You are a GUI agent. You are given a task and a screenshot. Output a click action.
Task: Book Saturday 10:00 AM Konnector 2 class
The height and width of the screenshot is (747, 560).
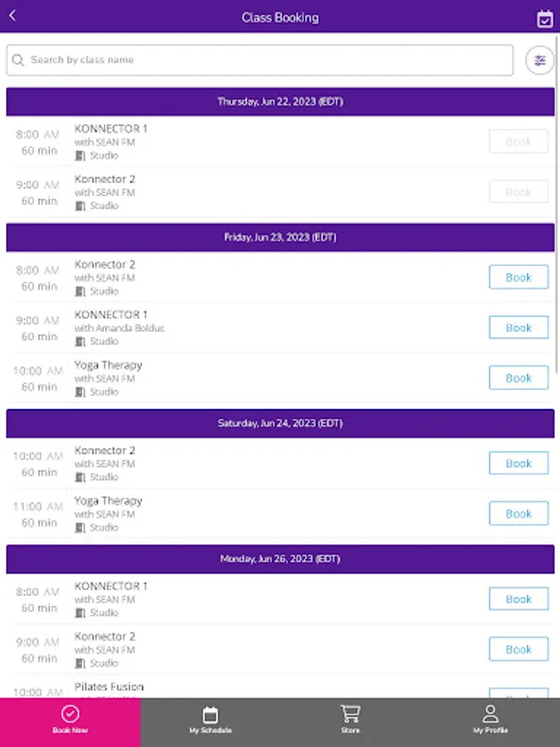click(x=519, y=463)
